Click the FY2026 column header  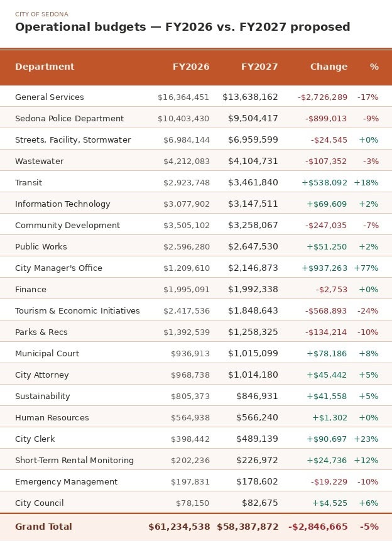pyautogui.click(x=191, y=67)
